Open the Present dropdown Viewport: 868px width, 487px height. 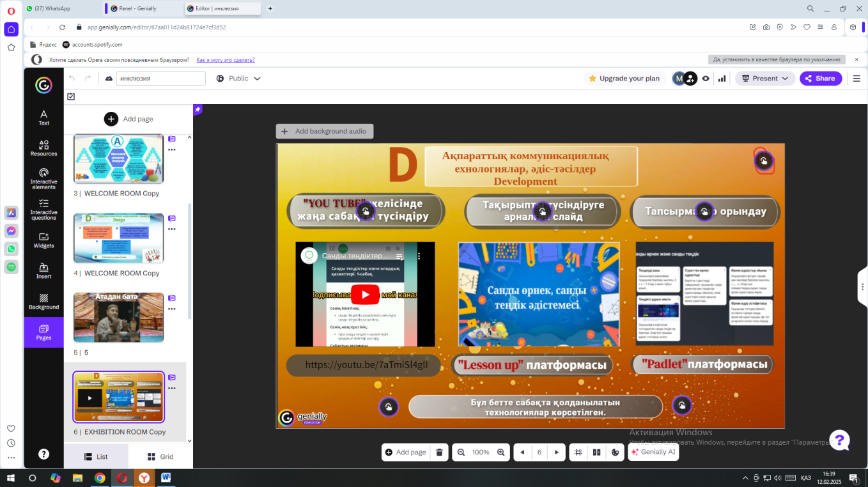765,79
